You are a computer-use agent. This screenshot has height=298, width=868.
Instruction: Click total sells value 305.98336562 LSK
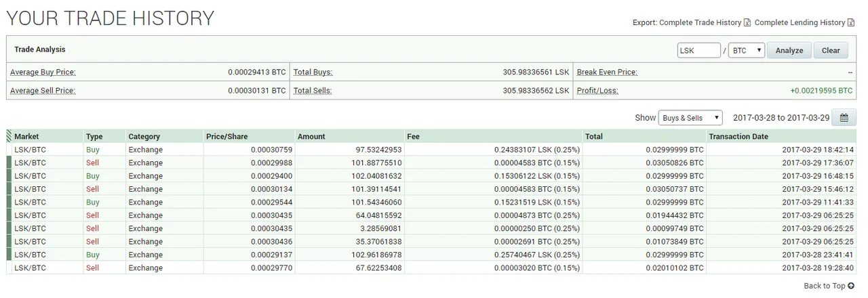pos(536,91)
